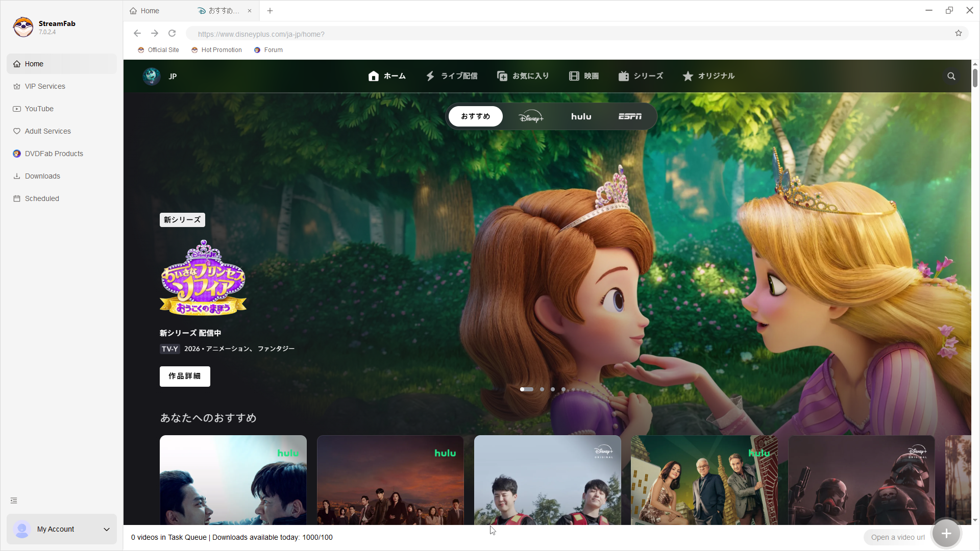This screenshot has width=980, height=551.
Task: Select the third carousel dot
Action: (x=553, y=389)
